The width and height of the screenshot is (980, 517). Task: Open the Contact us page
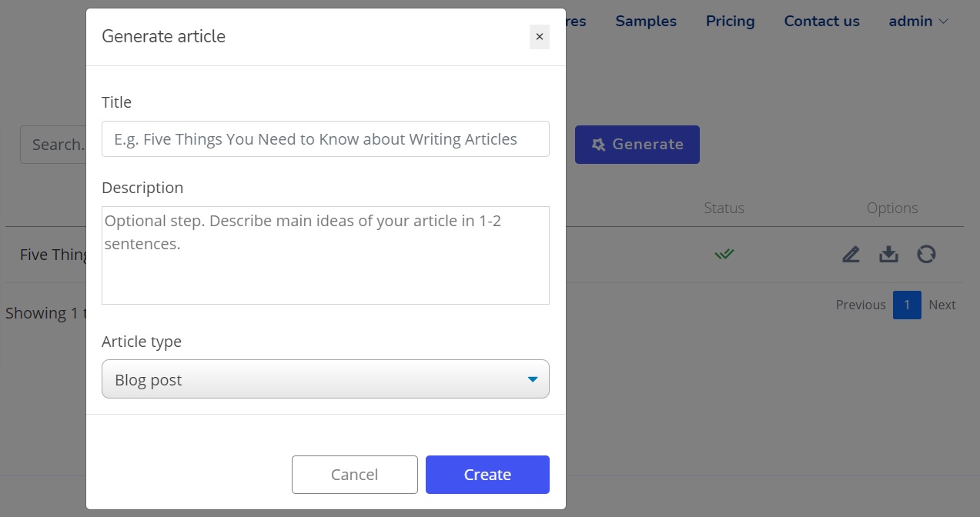click(821, 22)
